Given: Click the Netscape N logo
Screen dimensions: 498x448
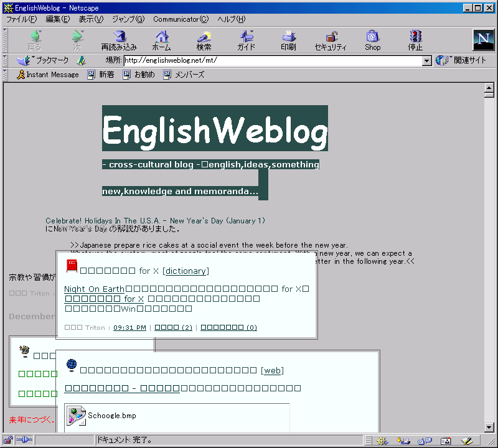Looking at the screenshot, I should pos(484,40).
